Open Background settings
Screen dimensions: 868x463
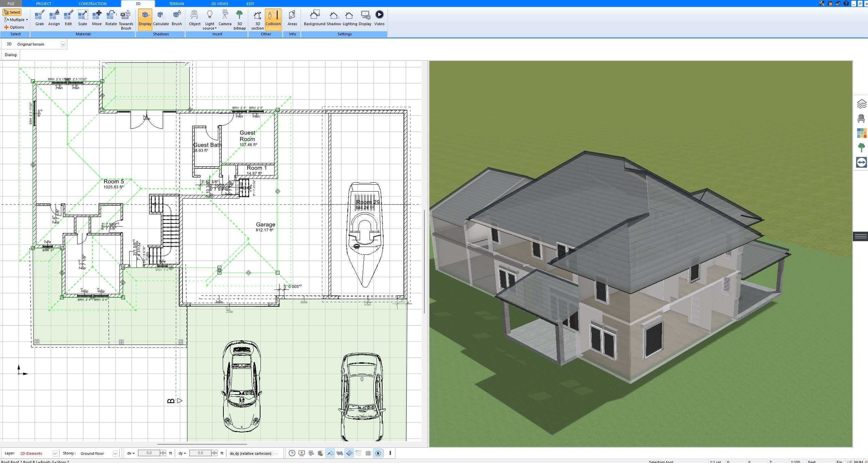pyautogui.click(x=314, y=18)
